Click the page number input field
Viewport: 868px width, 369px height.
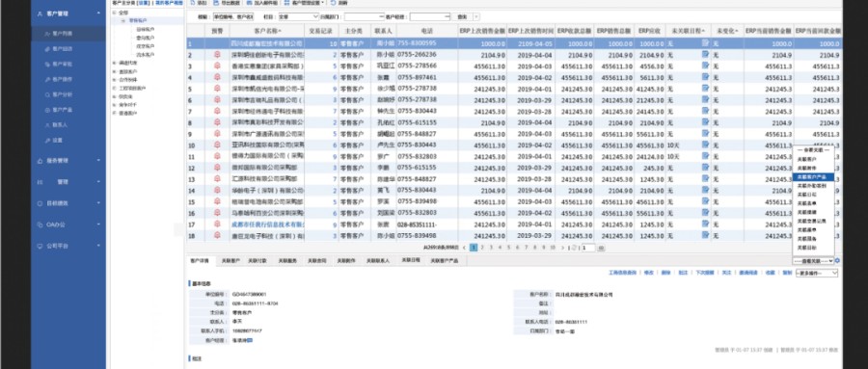588,248
